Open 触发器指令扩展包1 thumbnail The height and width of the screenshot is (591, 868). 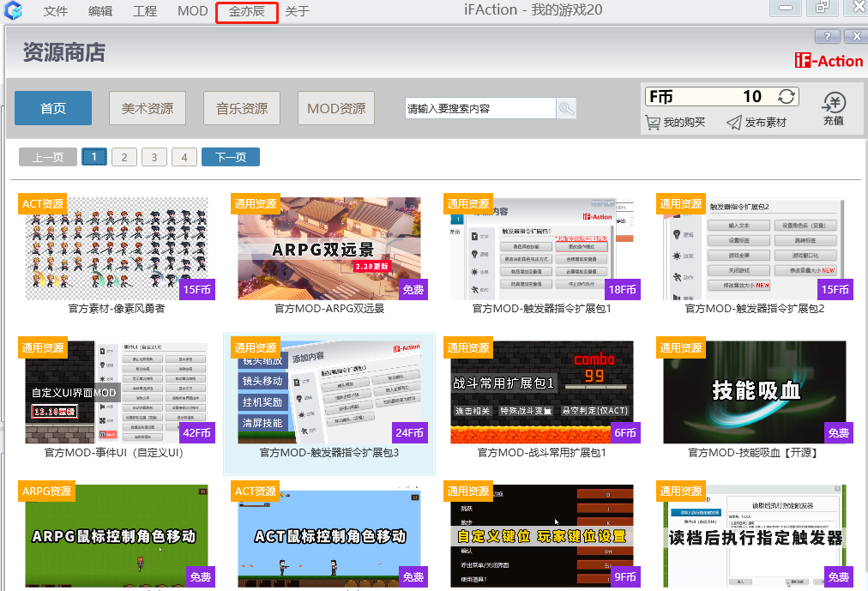(x=542, y=249)
